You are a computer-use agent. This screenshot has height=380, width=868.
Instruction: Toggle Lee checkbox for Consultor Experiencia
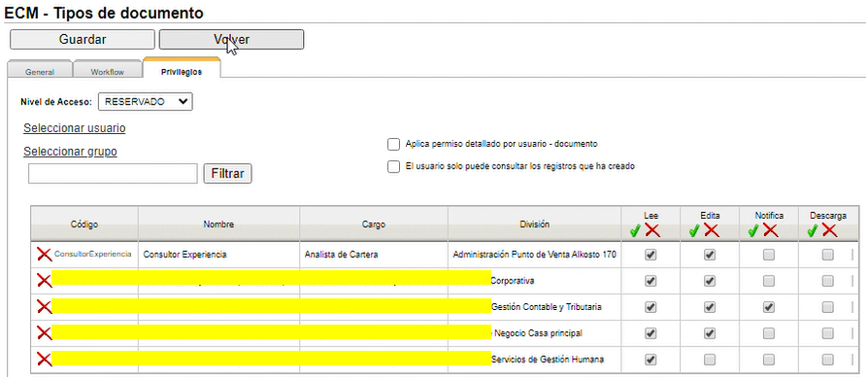(651, 255)
